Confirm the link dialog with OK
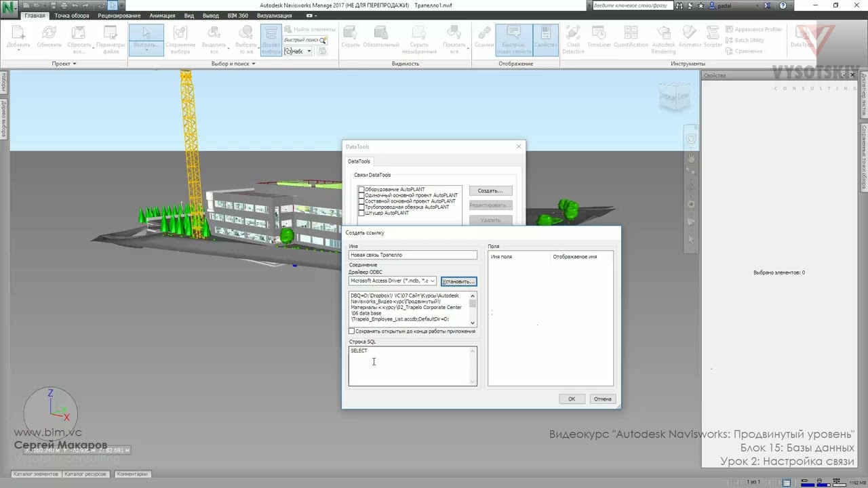The height and width of the screenshot is (488, 868). 572,399
